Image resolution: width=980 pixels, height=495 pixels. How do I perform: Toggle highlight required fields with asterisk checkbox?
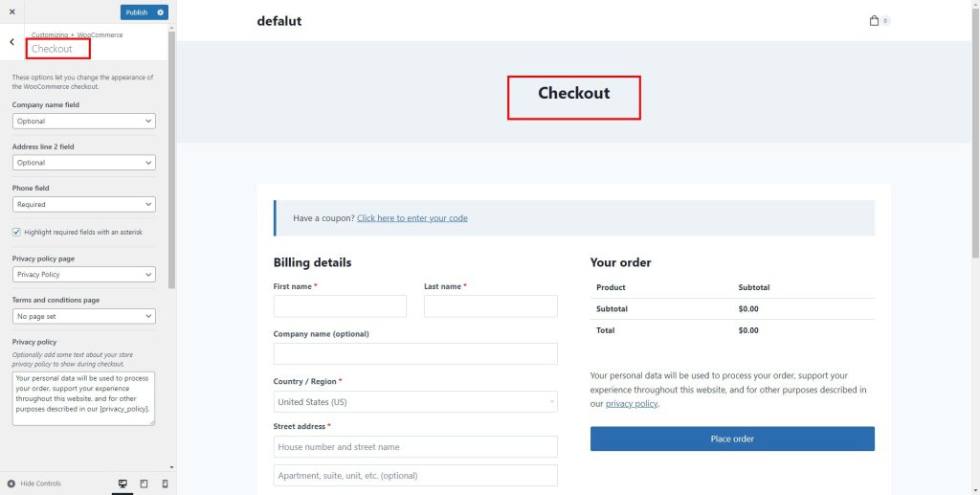(x=16, y=232)
